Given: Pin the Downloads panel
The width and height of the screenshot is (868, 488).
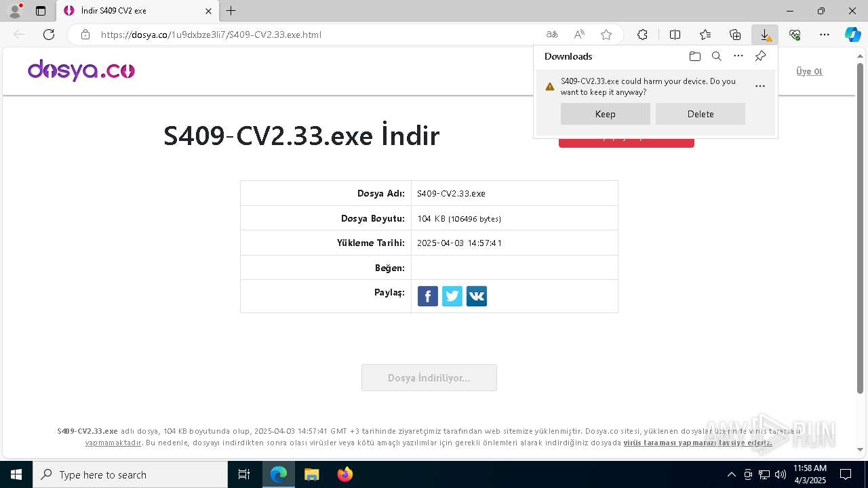Looking at the screenshot, I should click(x=760, y=56).
